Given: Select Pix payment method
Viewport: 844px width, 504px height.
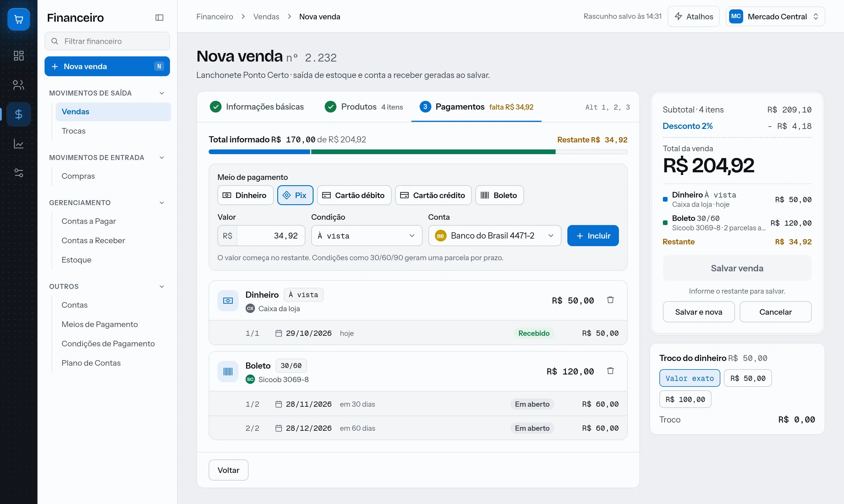Looking at the screenshot, I should [295, 195].
